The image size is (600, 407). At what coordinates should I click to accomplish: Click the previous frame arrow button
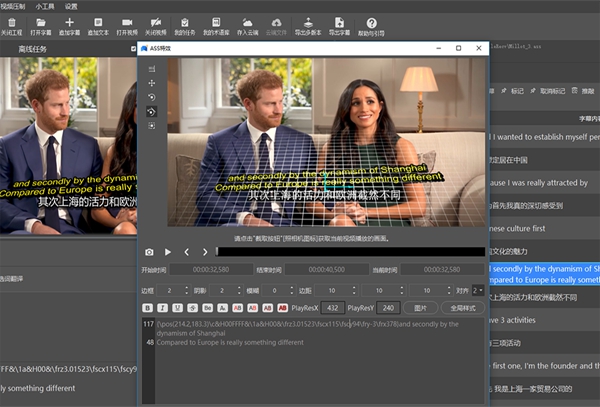187,252
